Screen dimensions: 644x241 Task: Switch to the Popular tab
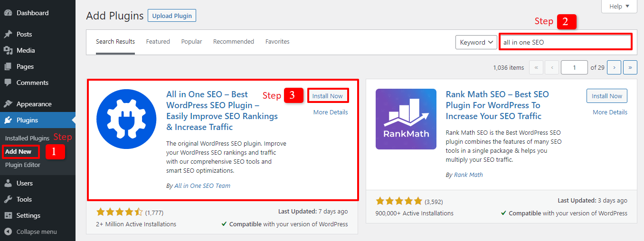[191, 42]
